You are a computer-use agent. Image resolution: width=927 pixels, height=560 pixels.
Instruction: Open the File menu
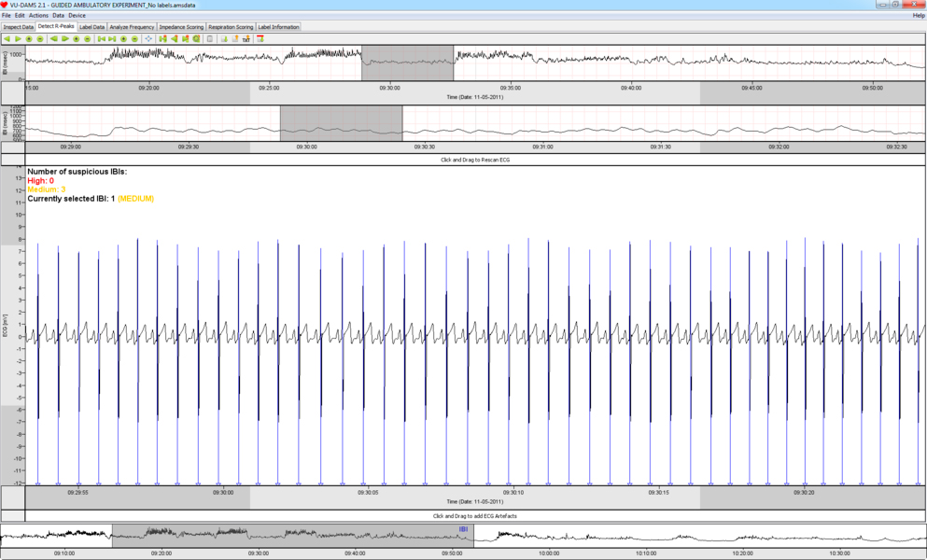(x=6, y=15)
